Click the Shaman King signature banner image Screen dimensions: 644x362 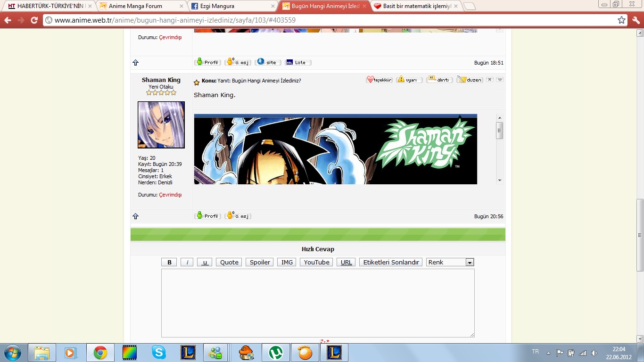coord(335,149)
